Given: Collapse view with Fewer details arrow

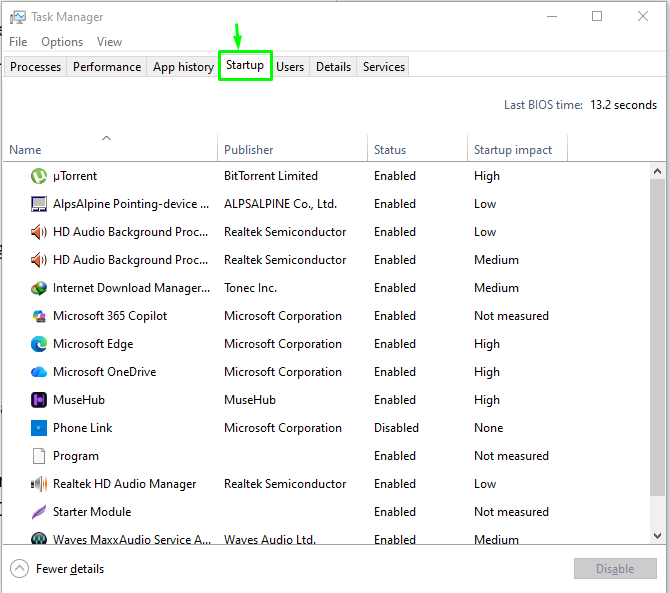Looking at the screenshot, I should click(x=19, y=569).
